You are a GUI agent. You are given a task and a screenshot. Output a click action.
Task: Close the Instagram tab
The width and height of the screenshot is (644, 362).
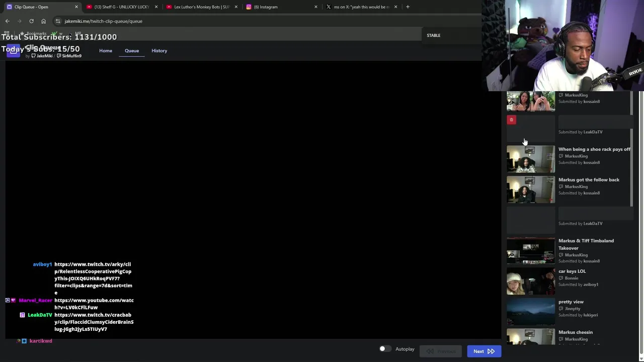[x=316, y=7]
